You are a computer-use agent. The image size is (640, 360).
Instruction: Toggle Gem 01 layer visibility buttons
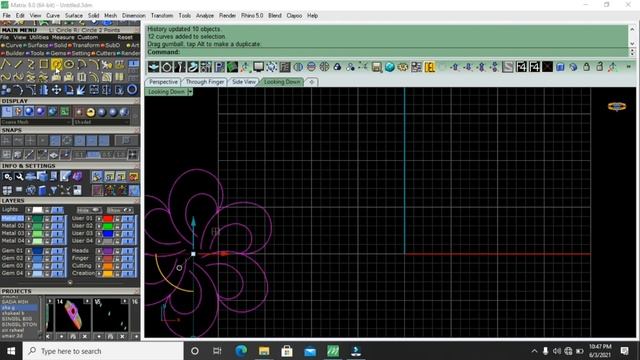pos(57,251)
